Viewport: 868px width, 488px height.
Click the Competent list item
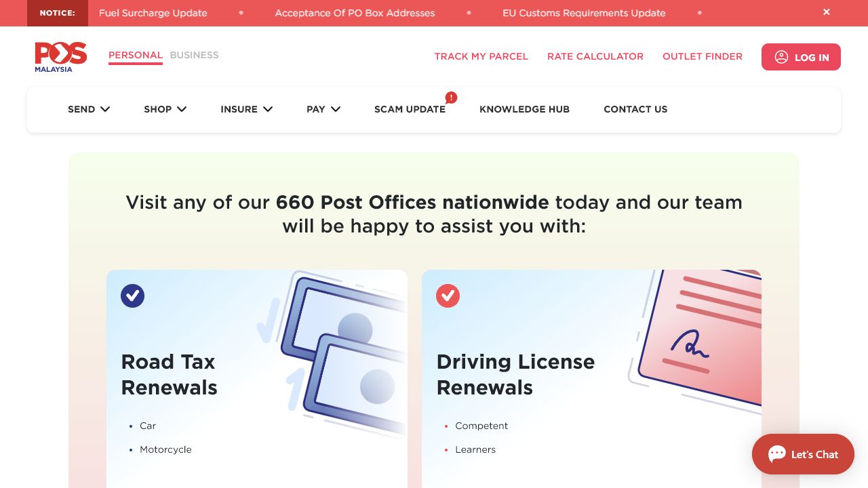point(481,426)
